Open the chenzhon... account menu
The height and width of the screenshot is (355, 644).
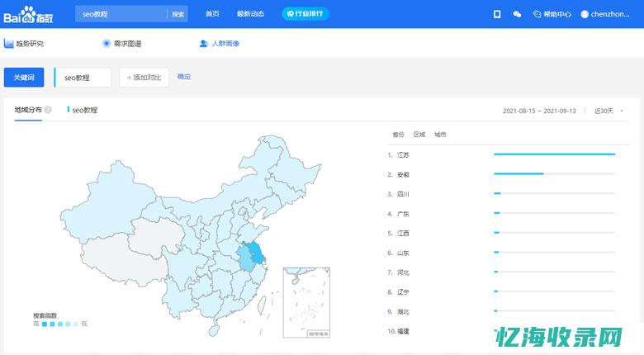tap(610, 14)
